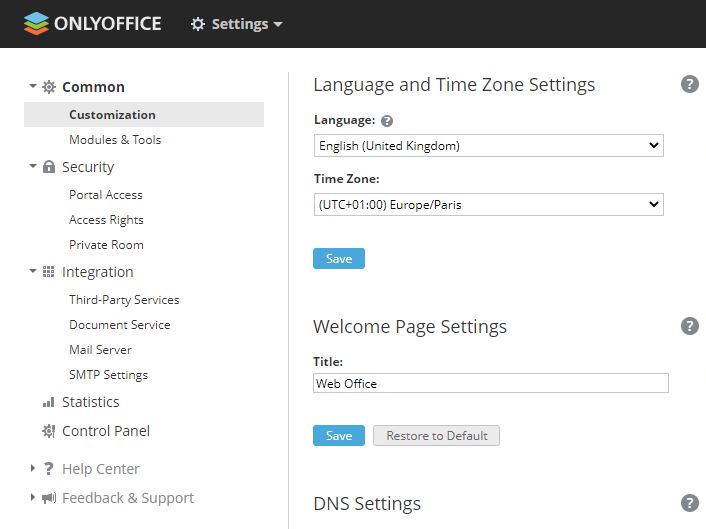
Task: Expand the Help Center section
Action: (x=33, y=469)
